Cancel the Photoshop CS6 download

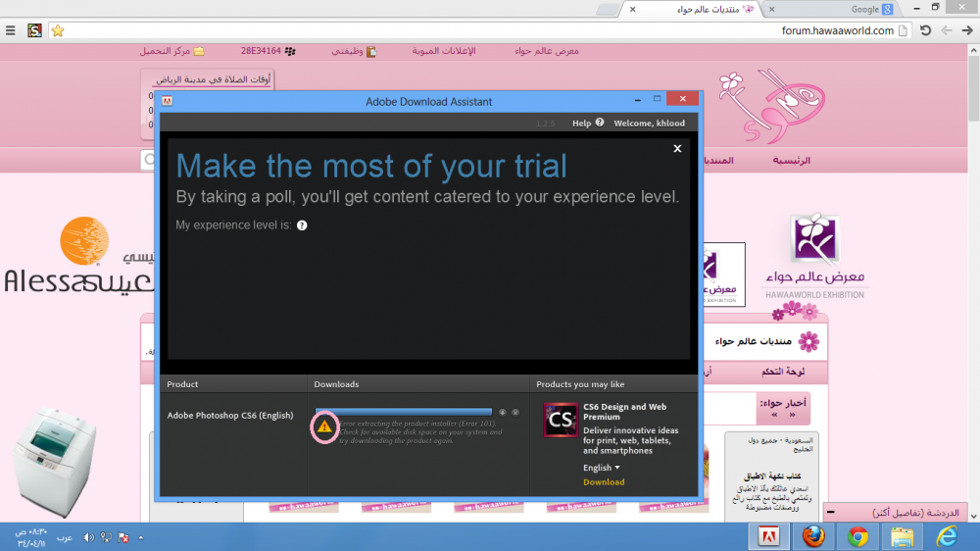[x=515, y=413]
